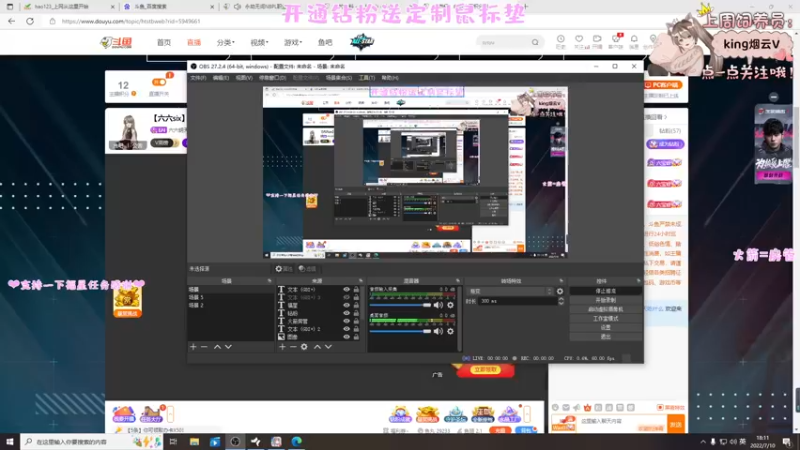
Task: Open Douyu watch history clock icon
Action: 560,39
